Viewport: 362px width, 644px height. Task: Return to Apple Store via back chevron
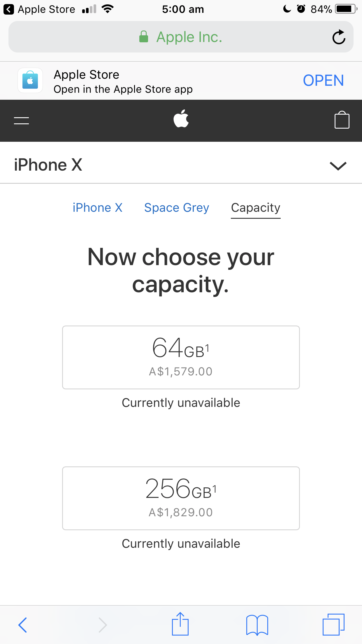click(9, 9)
